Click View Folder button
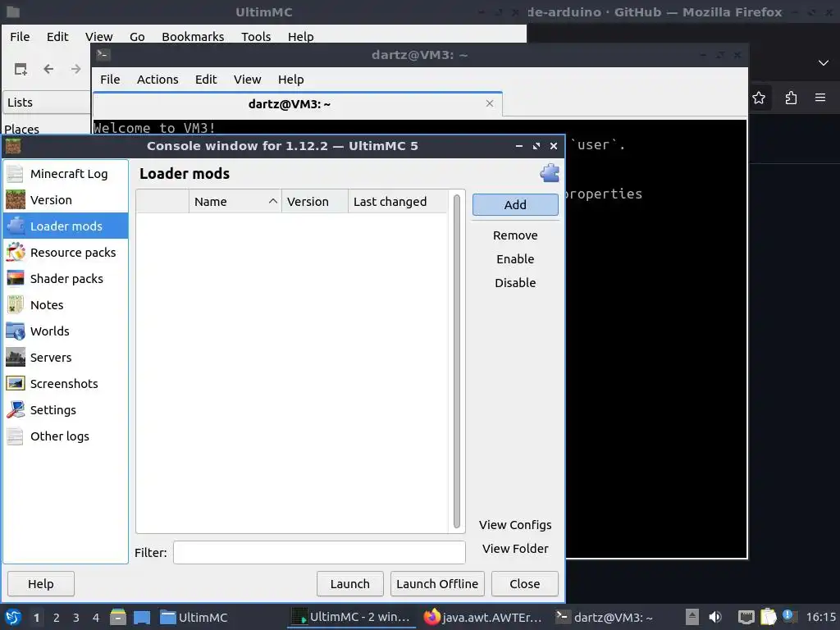 click(x=515, y=549)
